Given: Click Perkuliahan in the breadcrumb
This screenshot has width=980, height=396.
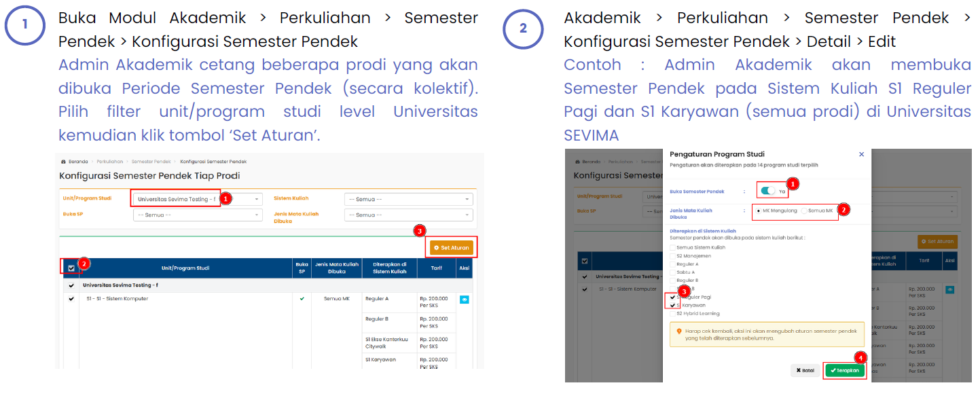Looking at the screenshot, I should 110,162.
